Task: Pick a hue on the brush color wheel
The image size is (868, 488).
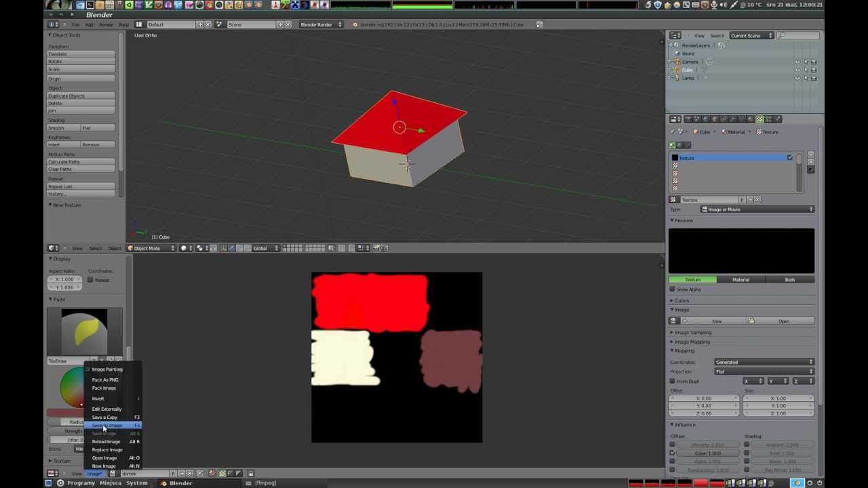Action: pyautogui.click(x=73, y=387)
